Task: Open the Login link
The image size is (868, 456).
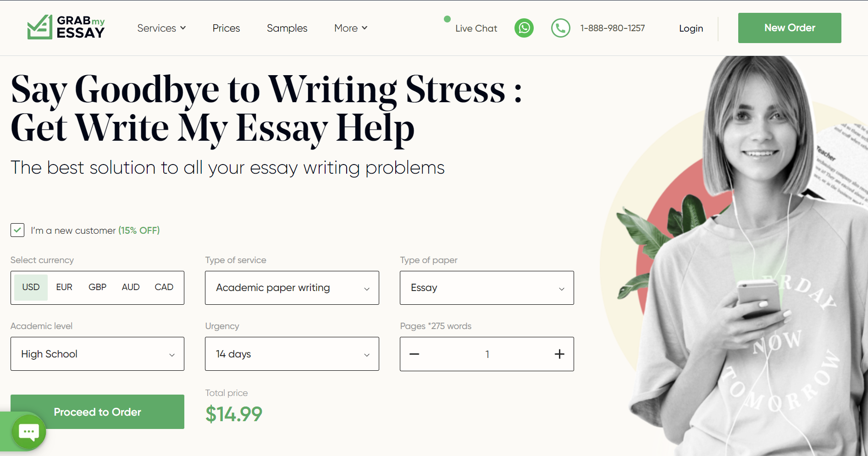Action: pyautogui.click(x=691, y=28)
